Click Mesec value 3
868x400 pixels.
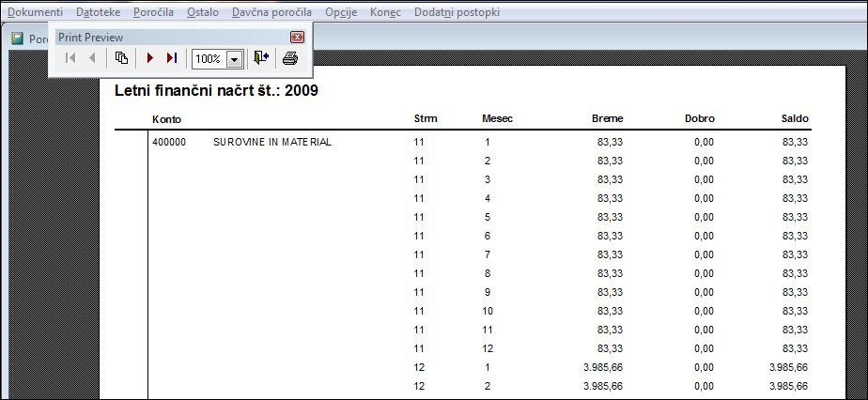(x=488, y=179)
